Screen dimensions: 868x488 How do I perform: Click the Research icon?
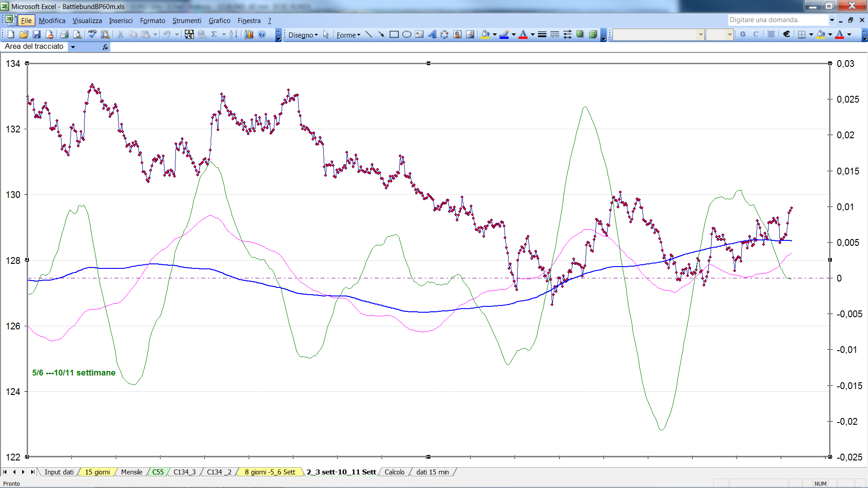[105, 34]
